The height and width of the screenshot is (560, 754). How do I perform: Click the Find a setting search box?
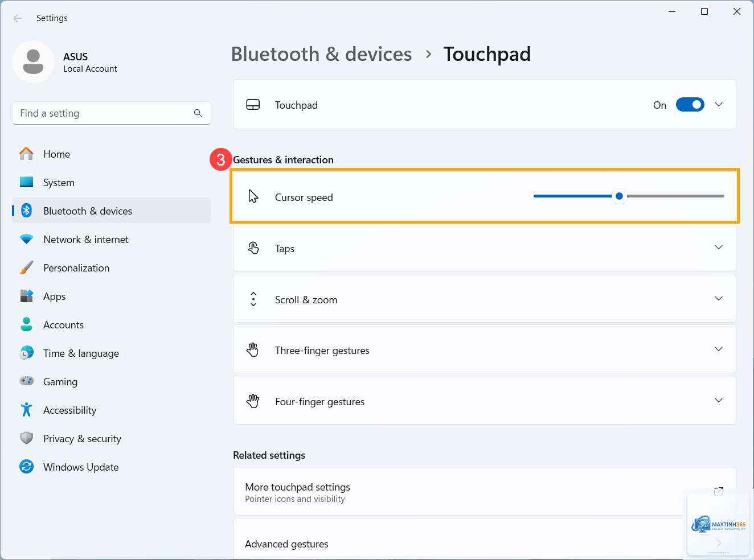pyautogui.click(x=112, y=113)
